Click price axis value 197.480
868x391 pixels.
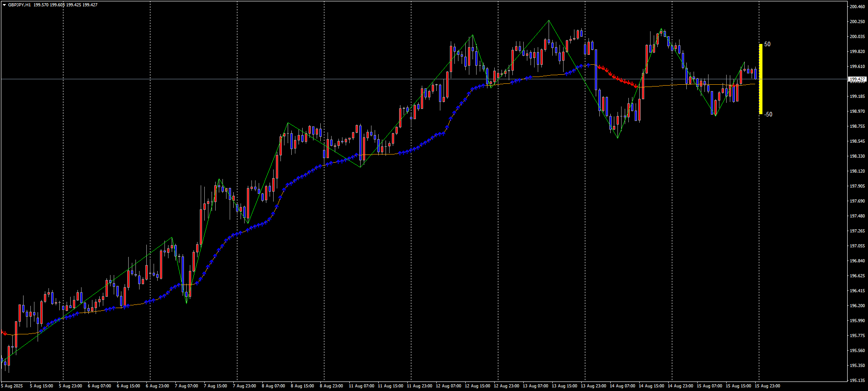tap(857, 216)
